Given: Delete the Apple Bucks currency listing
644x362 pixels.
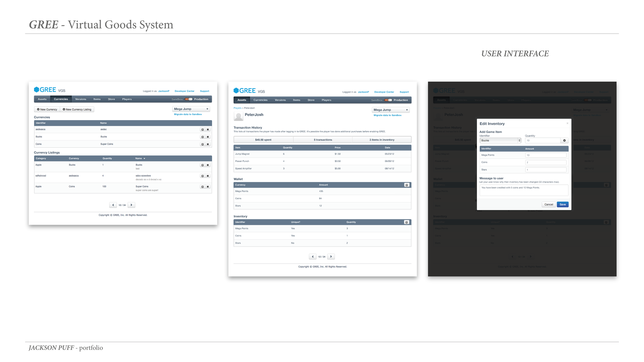Looking at the screenshot, I should pyautogui.click(x=208, y=165).
